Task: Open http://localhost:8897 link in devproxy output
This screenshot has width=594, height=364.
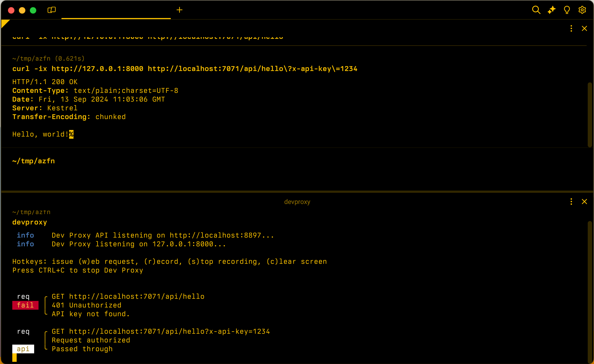Action: [x=215, y=235]
